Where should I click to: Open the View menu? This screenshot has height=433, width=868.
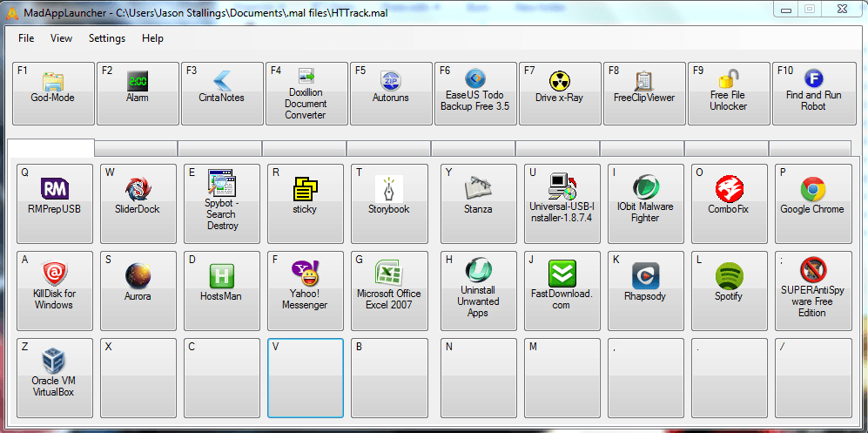pyautogui.click(x=62, y=38)
